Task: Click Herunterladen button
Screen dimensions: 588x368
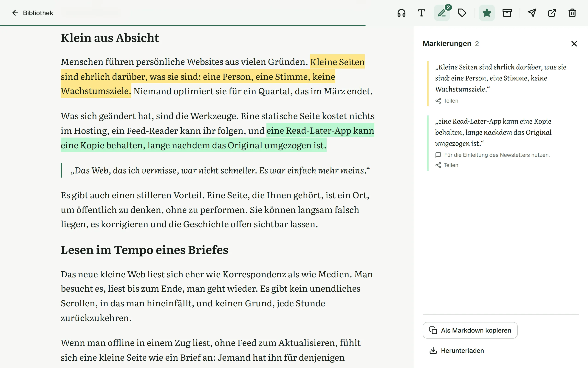Action: click(x=457, y=351)
